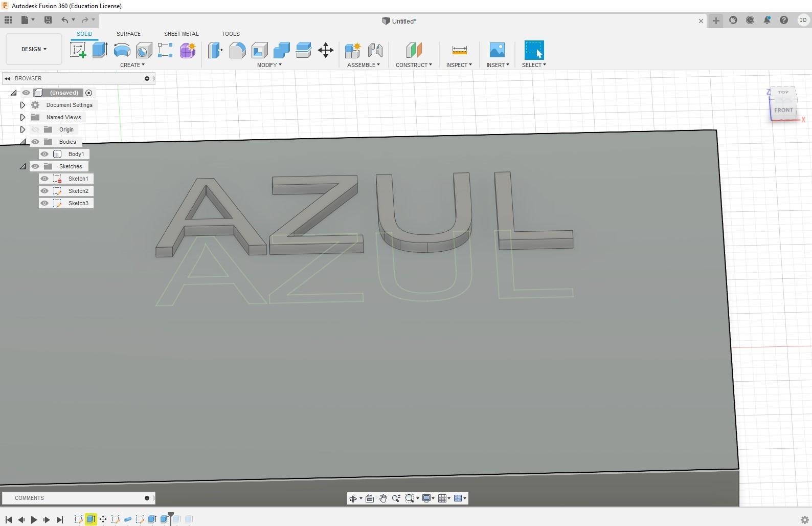Open the DESIGN workspace dropdown
812x526 pixels.
click(34, 49)
